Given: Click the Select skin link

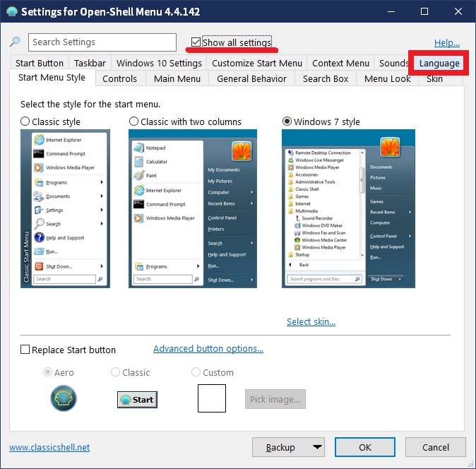Looking at the screenshot, I should coord(311,321).
